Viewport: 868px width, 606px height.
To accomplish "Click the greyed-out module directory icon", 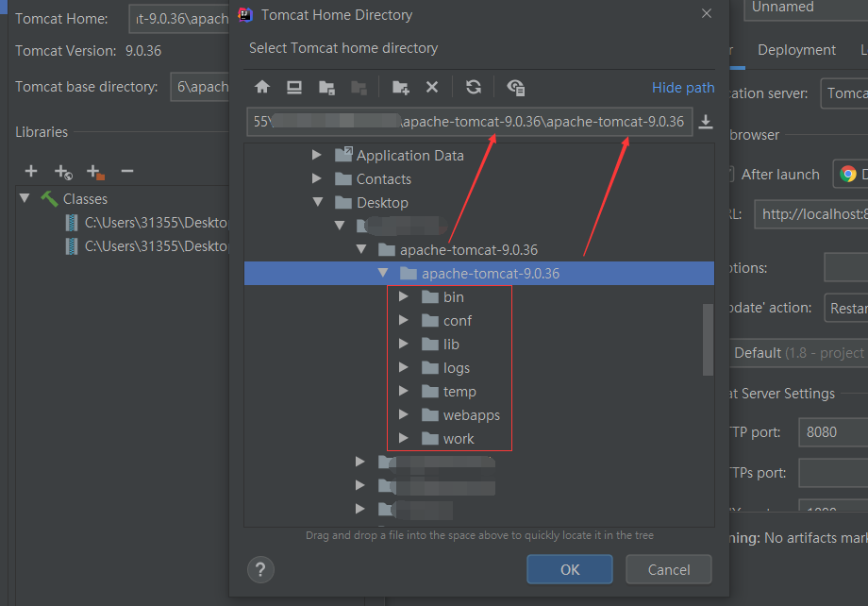I will click(359, 88).
